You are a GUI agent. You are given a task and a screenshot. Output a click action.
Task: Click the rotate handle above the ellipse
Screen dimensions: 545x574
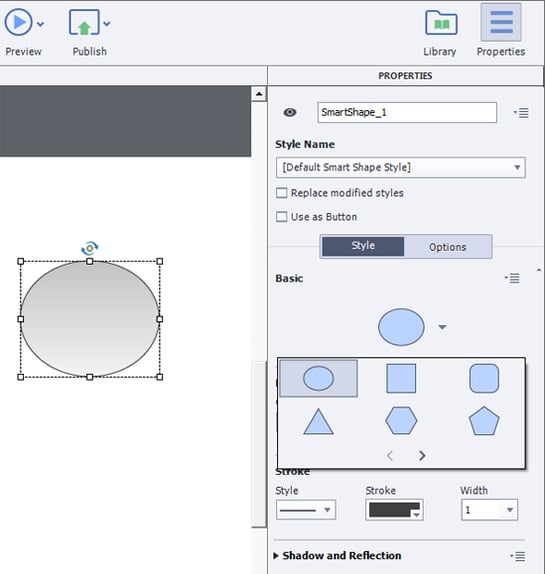coord(90,248)
